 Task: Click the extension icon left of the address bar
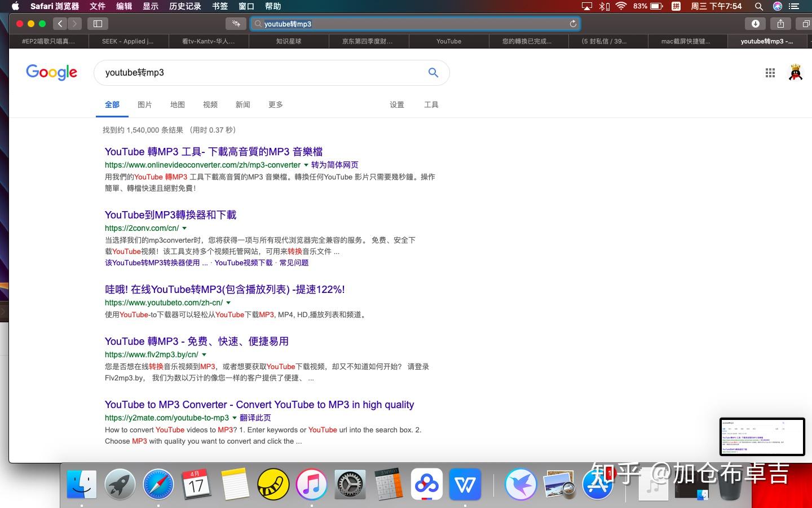(x=236, y=24)
